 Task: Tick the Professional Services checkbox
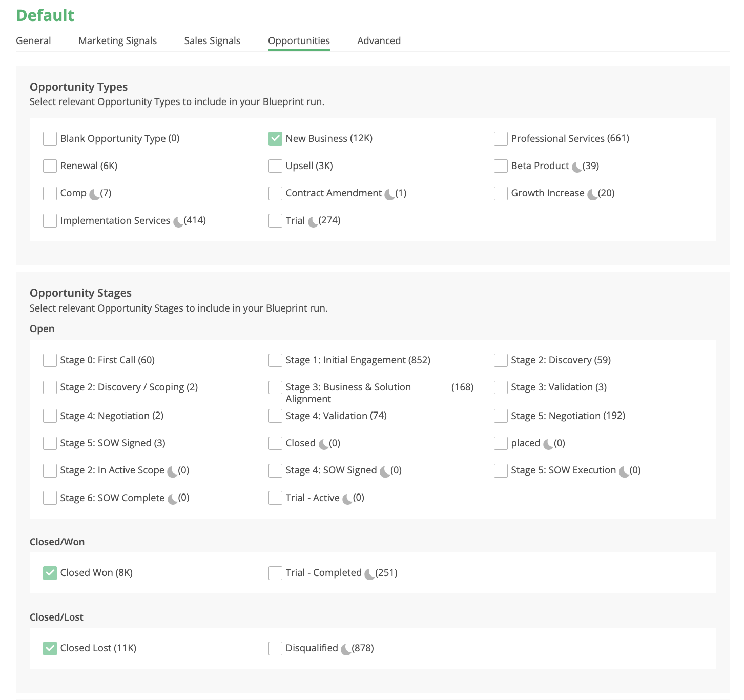point(501,139)
